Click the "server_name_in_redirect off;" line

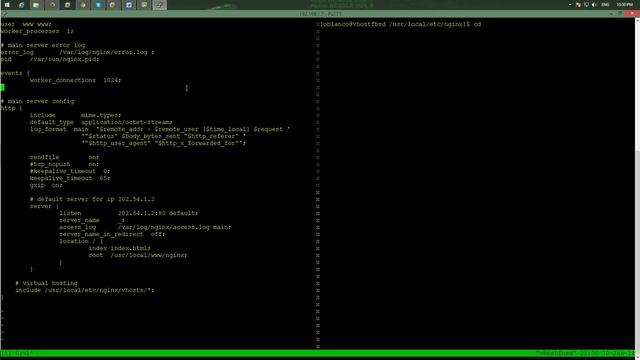point(112,234)
